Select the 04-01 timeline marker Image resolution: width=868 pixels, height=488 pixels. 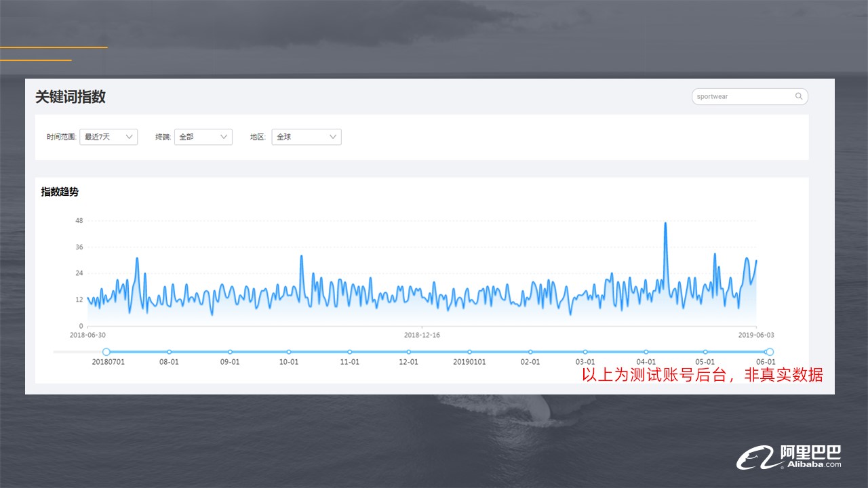tap(646, 352)
